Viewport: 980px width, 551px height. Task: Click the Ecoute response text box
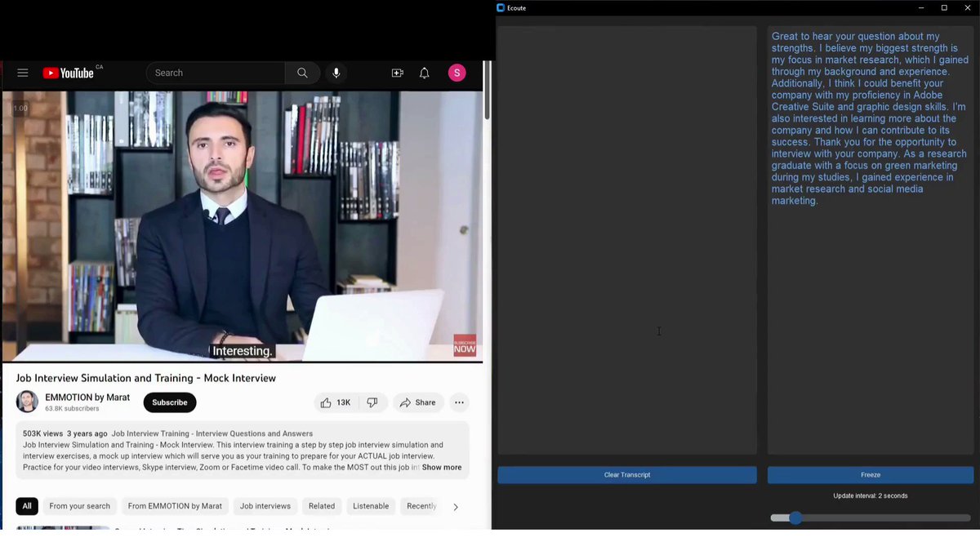tap(871, 240)
